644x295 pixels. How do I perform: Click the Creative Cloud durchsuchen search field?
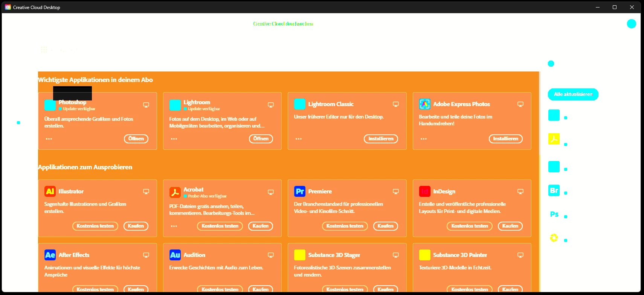click(283, 24)
